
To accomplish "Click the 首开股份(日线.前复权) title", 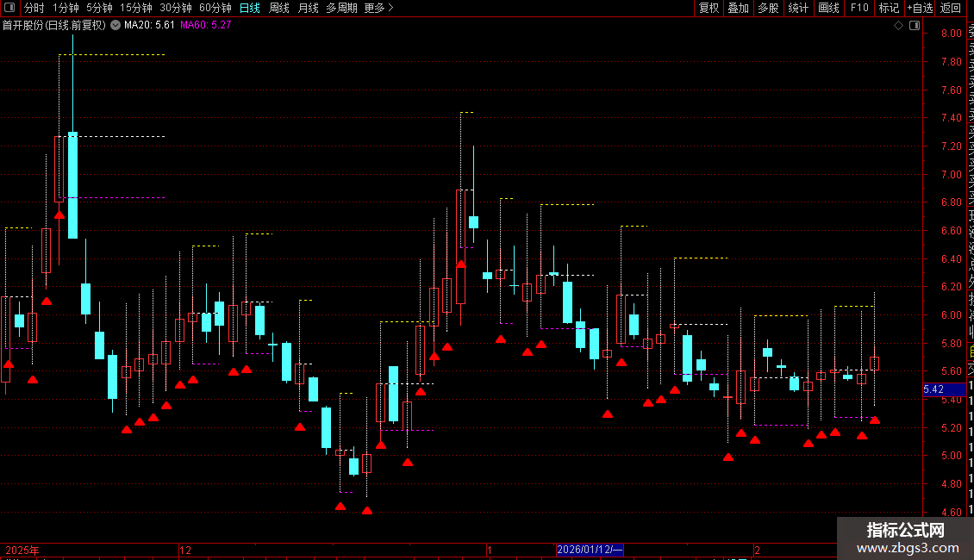I will [54, 25].
